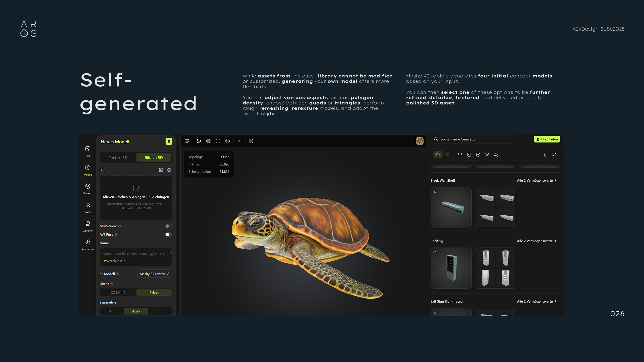
Task: Open the Meshy 5 Preview model dropdown
Action: tap(155, 274)
